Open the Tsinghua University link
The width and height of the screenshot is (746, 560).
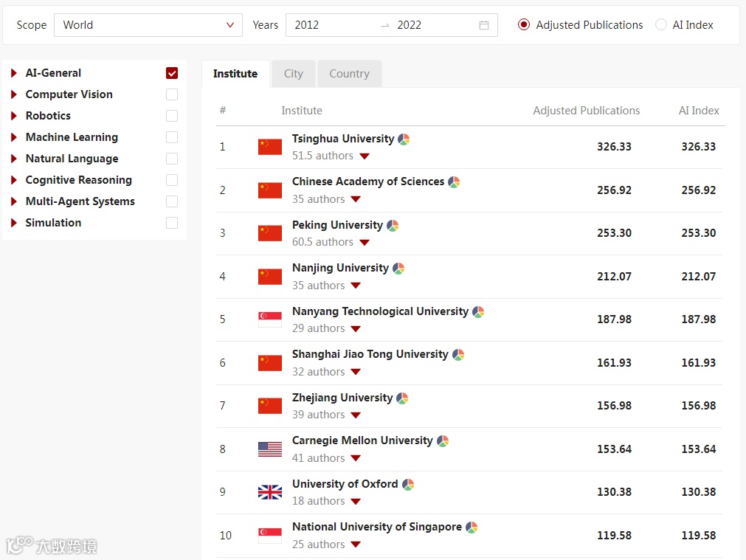pyautogui.click(x=343, y=139)
